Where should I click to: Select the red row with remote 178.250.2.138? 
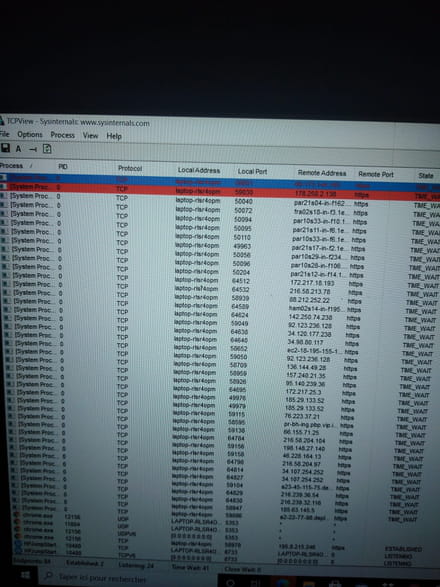[220, 191]
